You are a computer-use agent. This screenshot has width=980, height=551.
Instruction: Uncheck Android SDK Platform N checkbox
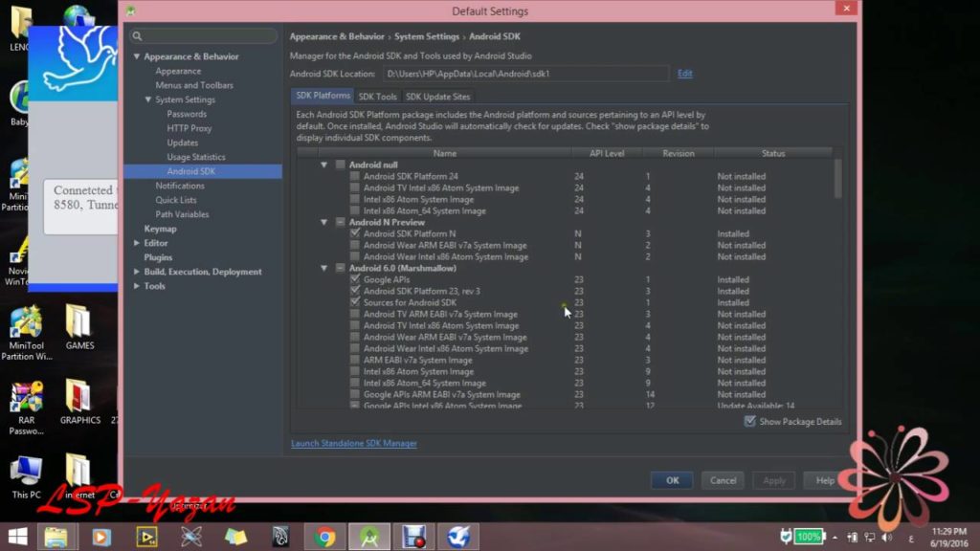click(x=355, y=233)
